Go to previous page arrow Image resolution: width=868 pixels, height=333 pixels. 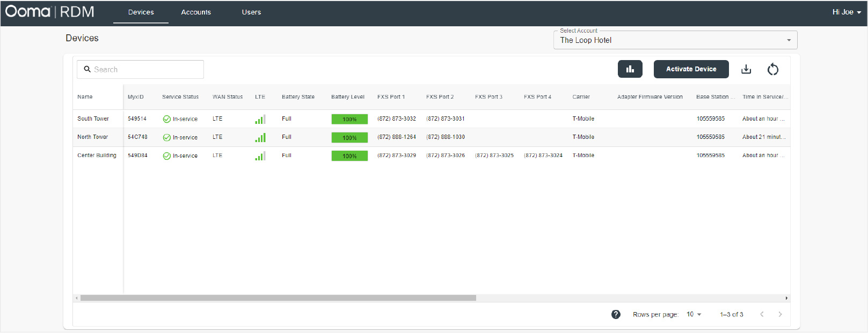[x=762, y=314]
